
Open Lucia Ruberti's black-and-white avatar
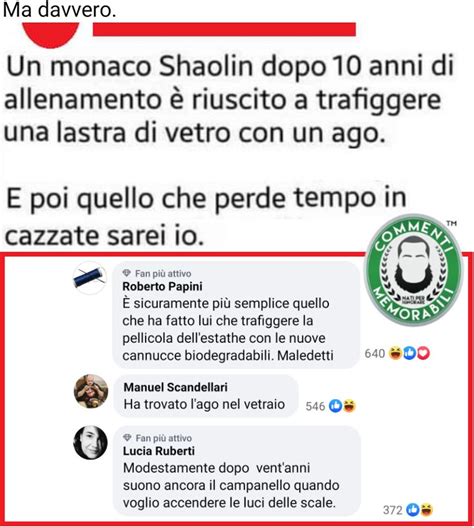pos(91,442)
